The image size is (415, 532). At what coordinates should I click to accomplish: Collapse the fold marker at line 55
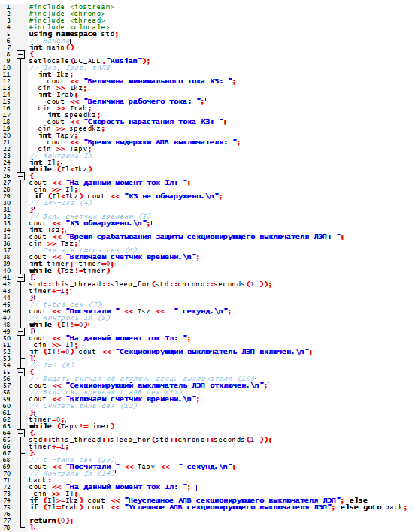(21, 372)
